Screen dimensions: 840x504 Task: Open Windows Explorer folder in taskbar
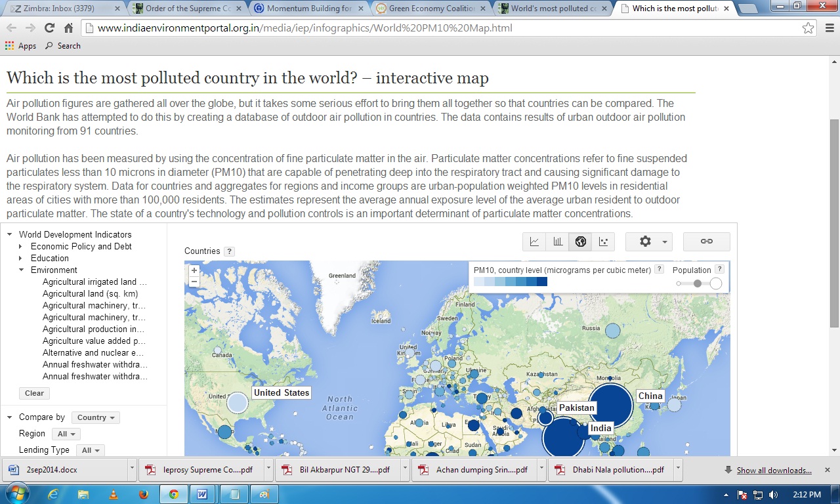[83, 494]
